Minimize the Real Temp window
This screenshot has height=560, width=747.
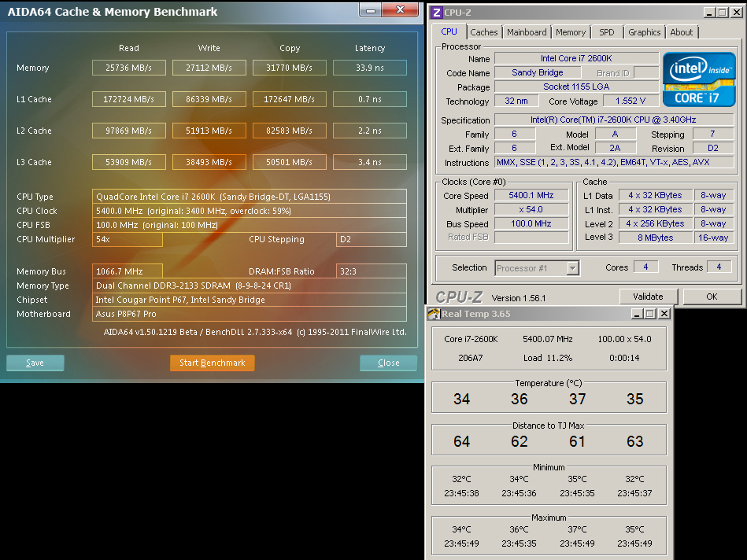tap(637, 314)
